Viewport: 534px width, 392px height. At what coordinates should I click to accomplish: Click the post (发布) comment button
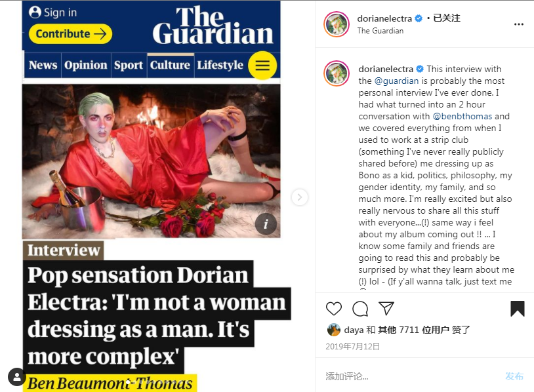[x=514, y=376]
